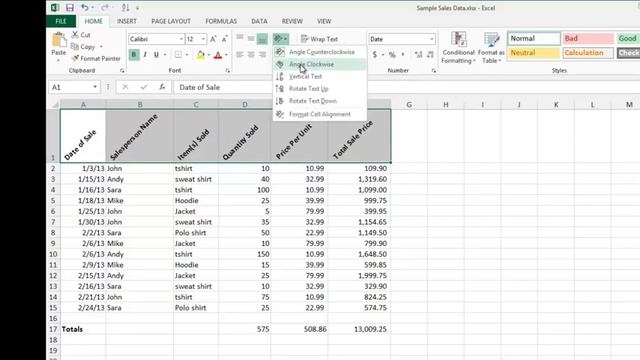Image resolution: width=640 pixels, height=360 pixels.
Task: Choose Angle Clockwise from the menu
Action: point(320,64)
